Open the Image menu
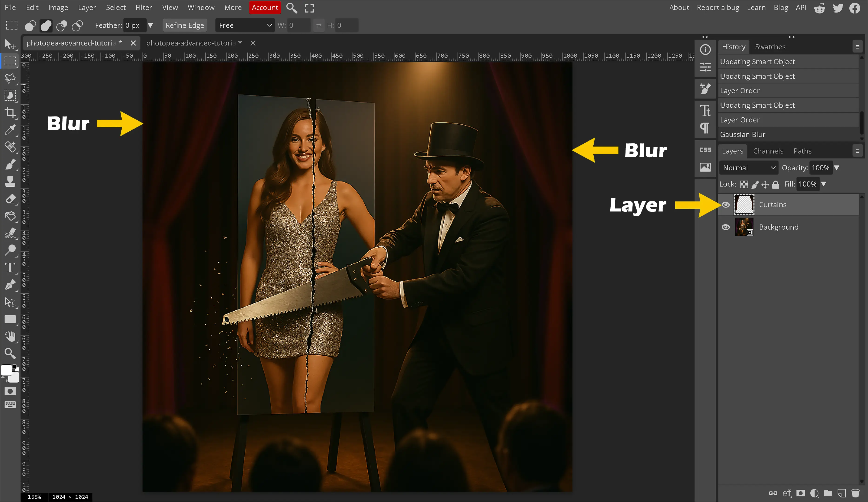This screenshot has width=868, height=502. pyautogui.click(x=58, y=8)
